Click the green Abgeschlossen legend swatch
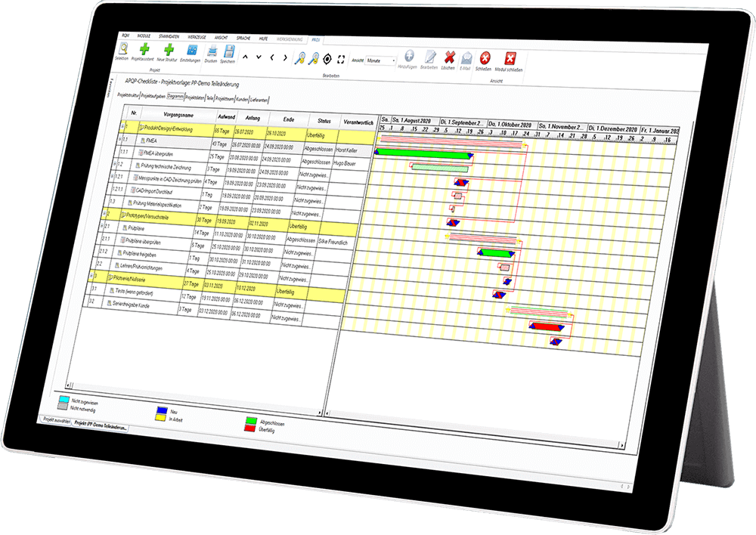This screenshot has width=756, height=535. (x=251, y=420)
